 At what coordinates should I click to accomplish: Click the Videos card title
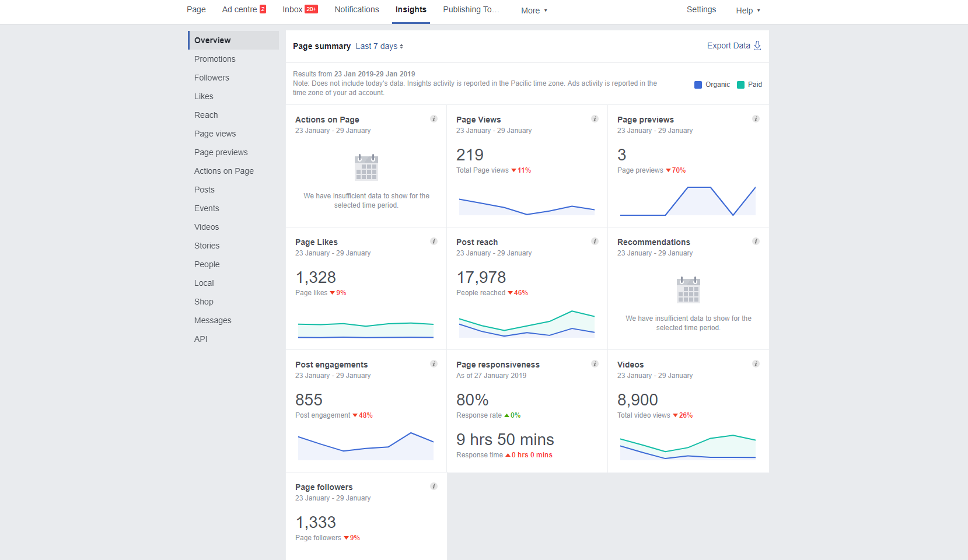tap(630, 365)
